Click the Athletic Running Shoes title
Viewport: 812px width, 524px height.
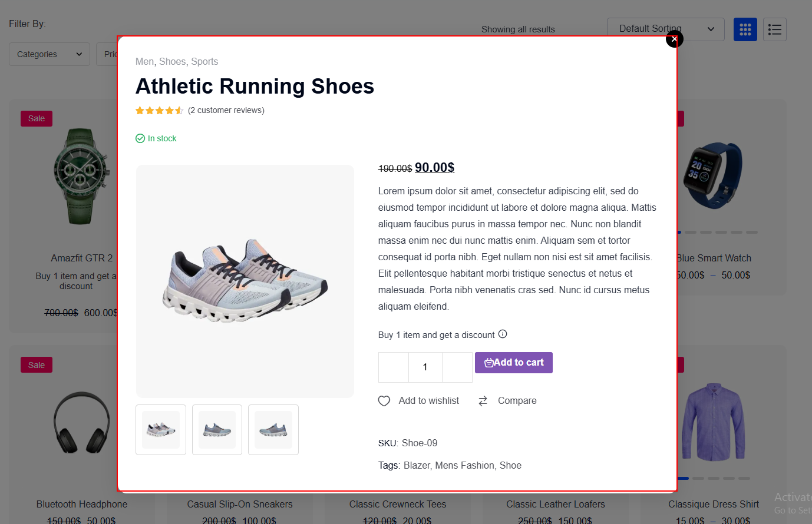pyautogui.click(x=255, y=87)
